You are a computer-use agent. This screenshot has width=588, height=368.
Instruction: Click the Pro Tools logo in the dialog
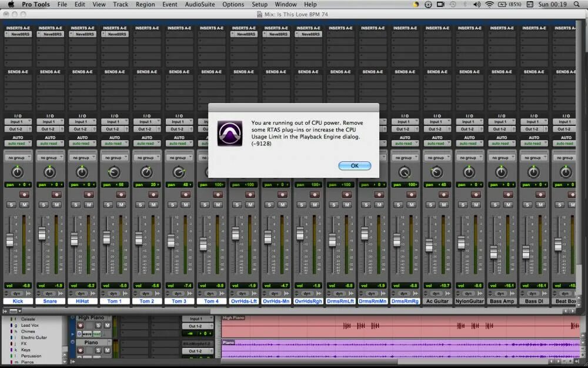pyautogui.click(x=230, y=134)
